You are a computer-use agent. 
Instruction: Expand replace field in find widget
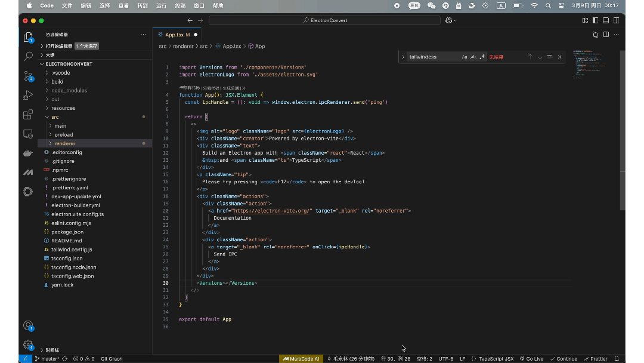(x=403, y=57)
